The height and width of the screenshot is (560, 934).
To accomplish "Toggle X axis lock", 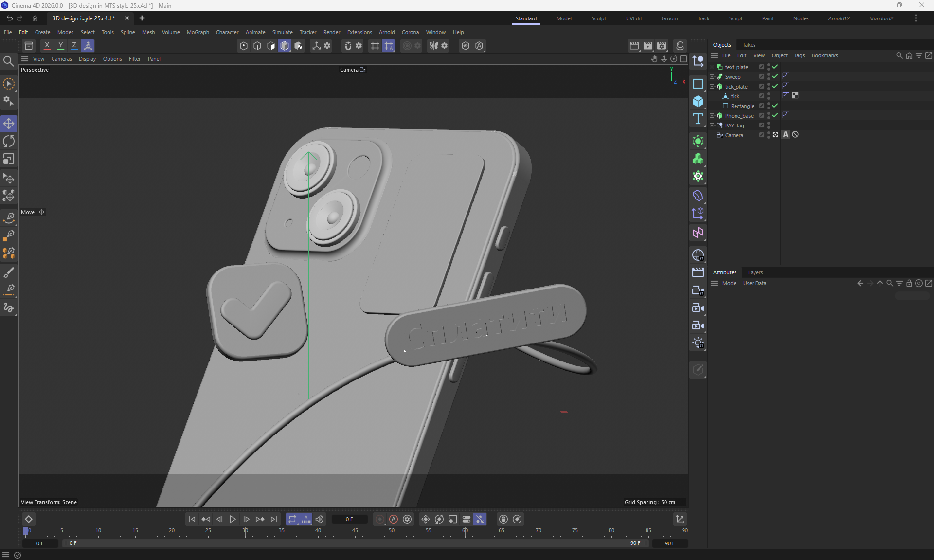I will pyautogui.click(x=47, y=46).
